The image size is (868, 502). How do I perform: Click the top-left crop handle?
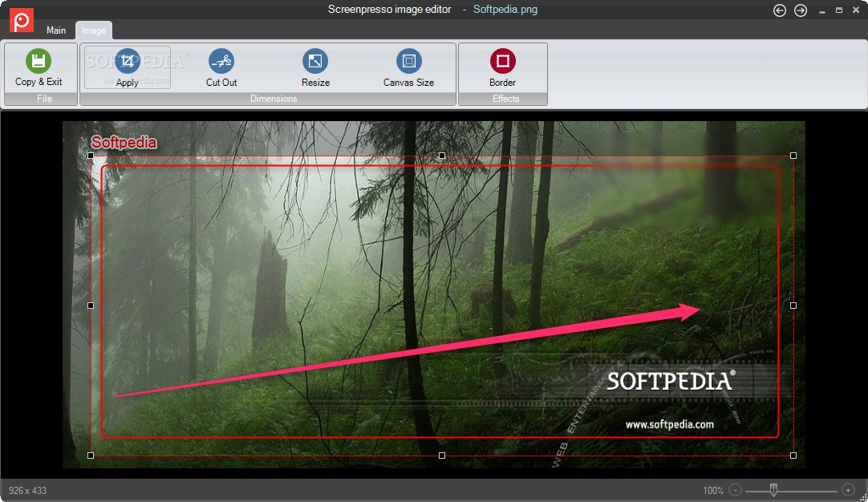pos(91,156)
